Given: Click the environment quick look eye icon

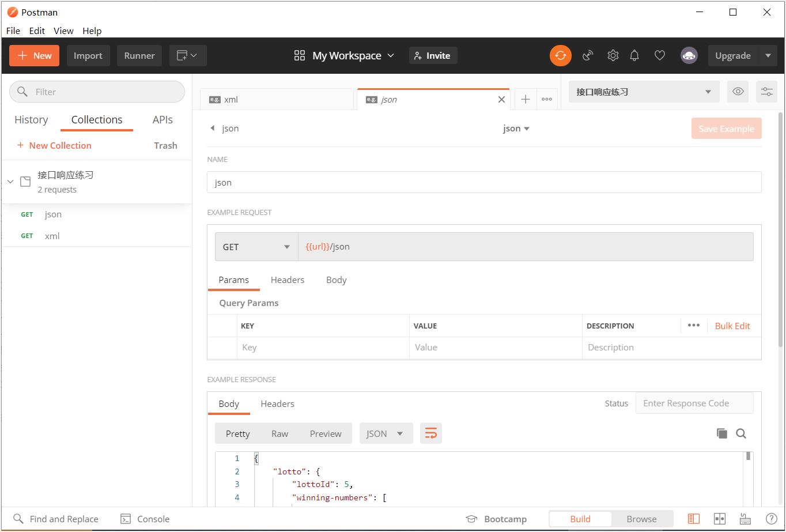Looking at the screenshot, I should pos(738,92).
